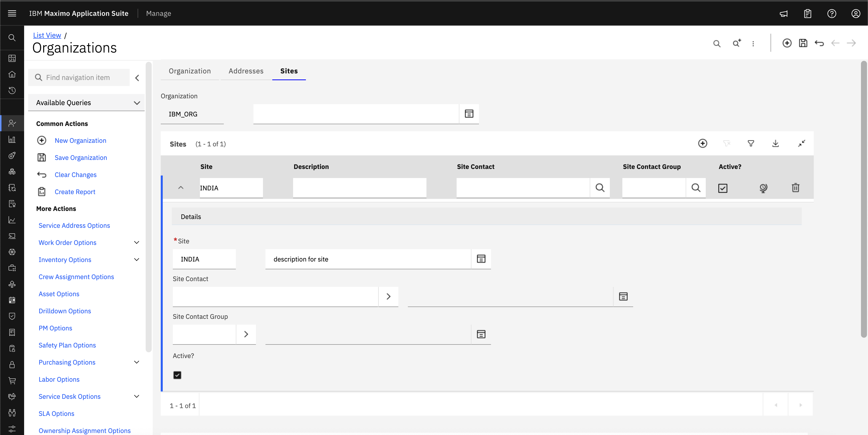The image size is (868, 435).
Task: Open the Labor Options link
Action: click(59, 379)
